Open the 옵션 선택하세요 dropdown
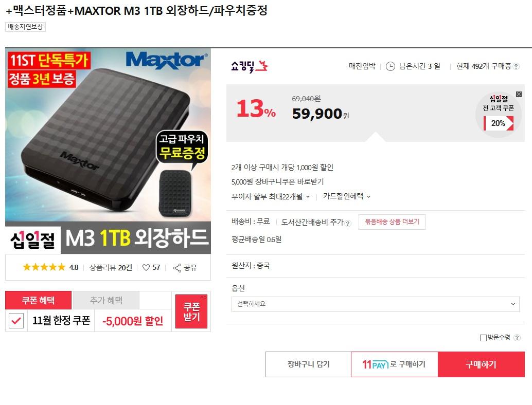 (375, 304)
